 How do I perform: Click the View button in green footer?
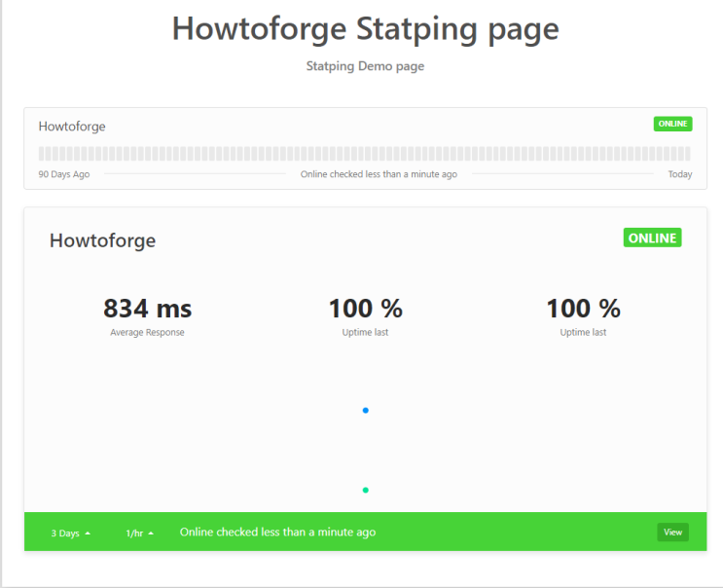[672, 533]
